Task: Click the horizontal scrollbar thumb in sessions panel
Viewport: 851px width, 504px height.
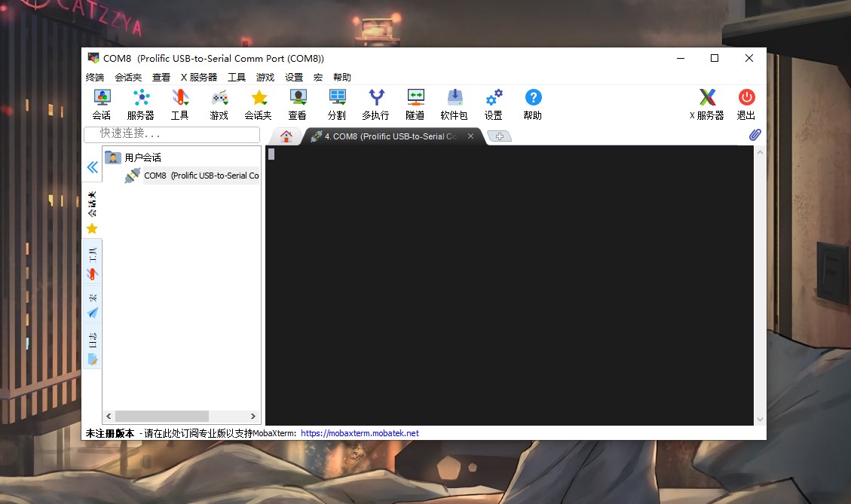Action: pyautogui.click(x=162, y=416)
